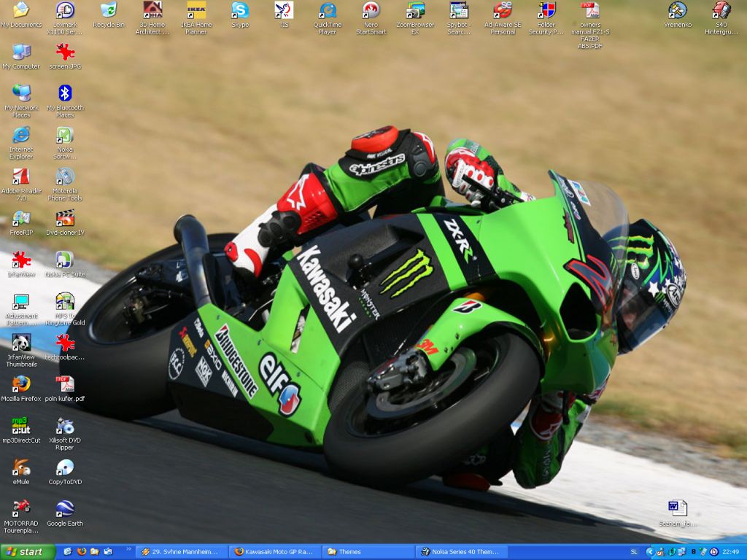Click the Recycle Bin icon
Image resolution: width=747 pixels, height=560 pixels.
coord(109,15)
